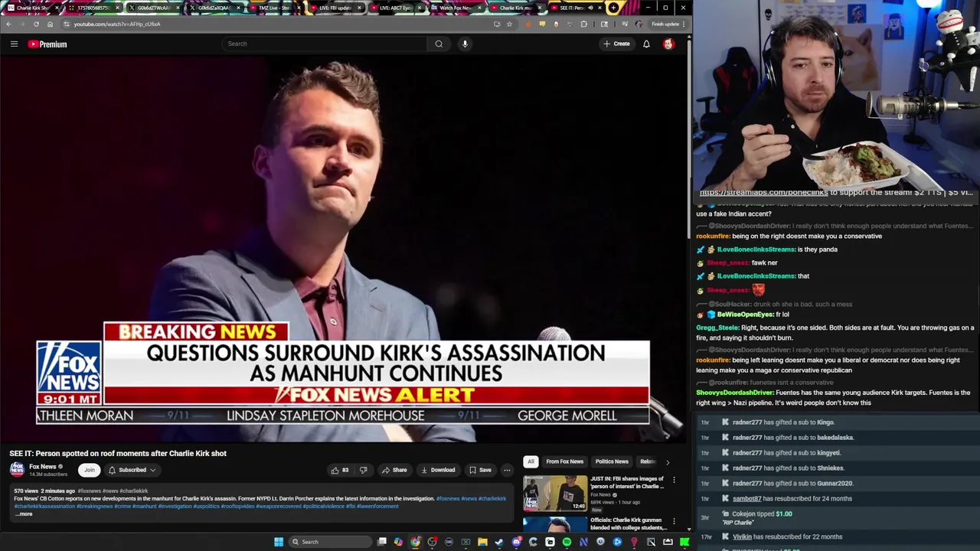Switch to the LIVE: ABC7 tab

pyautogui.click(x=394, y=8)
